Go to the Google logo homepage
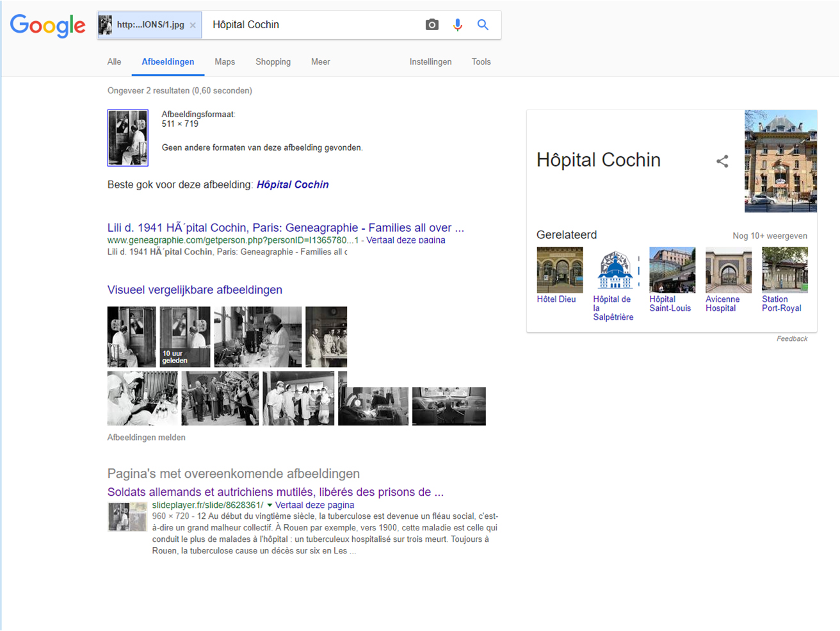This screenshot has height=631, width=840. pyautogui.click(x=48, y=26)
